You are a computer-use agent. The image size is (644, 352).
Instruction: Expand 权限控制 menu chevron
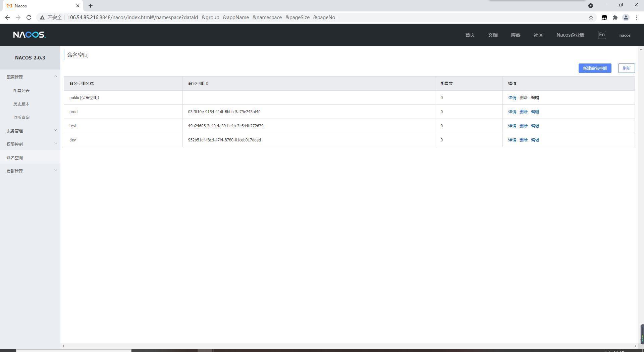tap(56, 144)
